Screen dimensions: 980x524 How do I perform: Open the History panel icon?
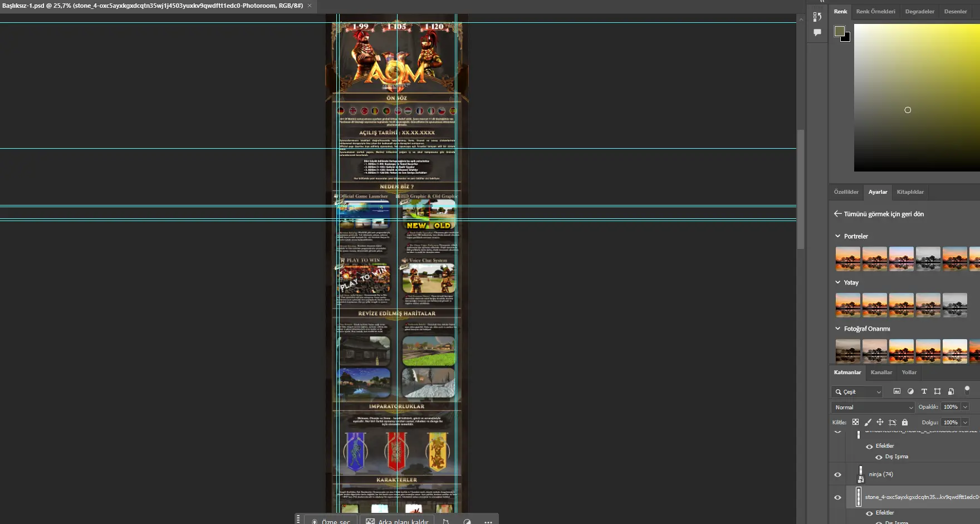click(x=817, y=17)
